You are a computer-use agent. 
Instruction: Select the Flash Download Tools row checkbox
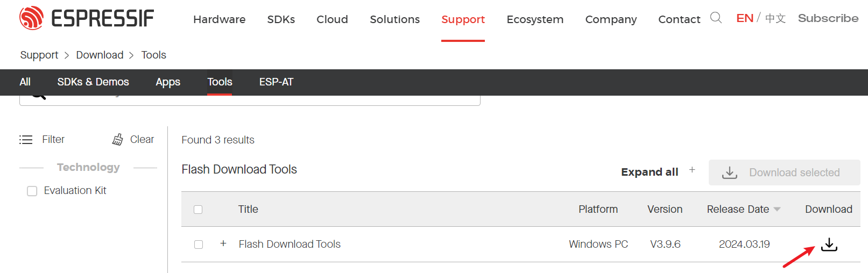[x=199, y=245]
